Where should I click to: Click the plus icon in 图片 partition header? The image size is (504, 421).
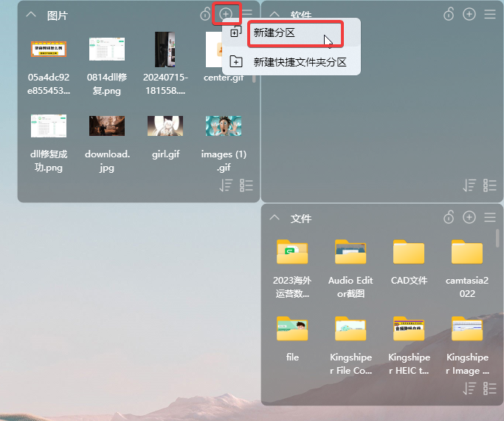(226, 14)
